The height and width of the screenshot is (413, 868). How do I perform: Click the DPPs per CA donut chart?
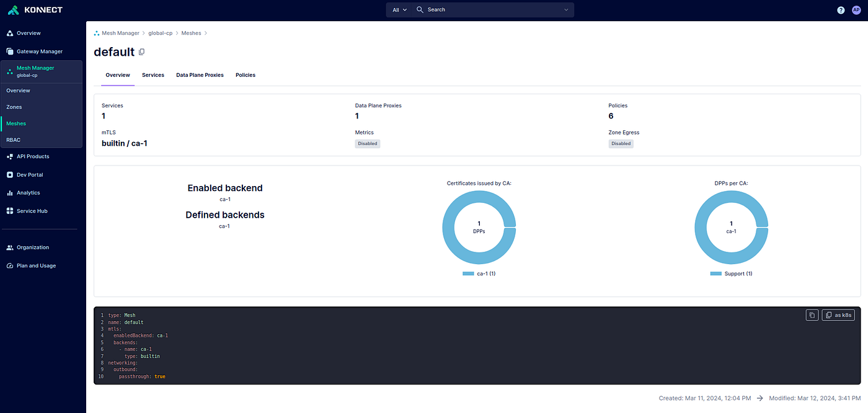(731, 228)
